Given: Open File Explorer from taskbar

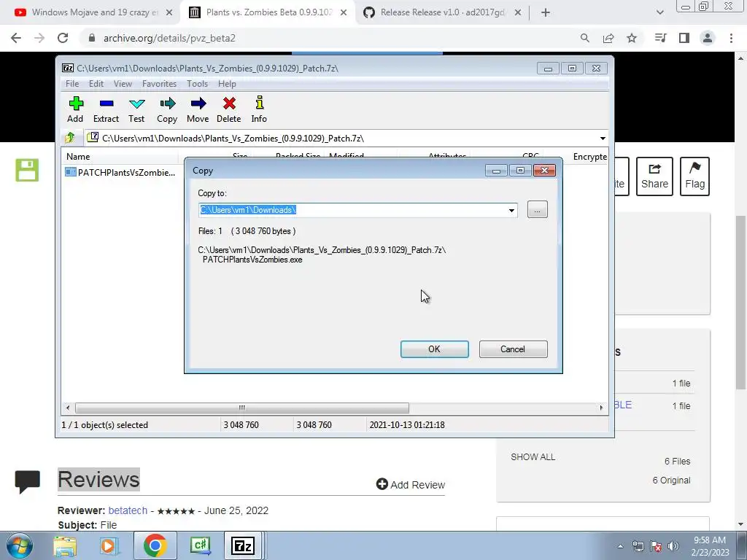Looking at the screenshot, I should tap(65, 545).
